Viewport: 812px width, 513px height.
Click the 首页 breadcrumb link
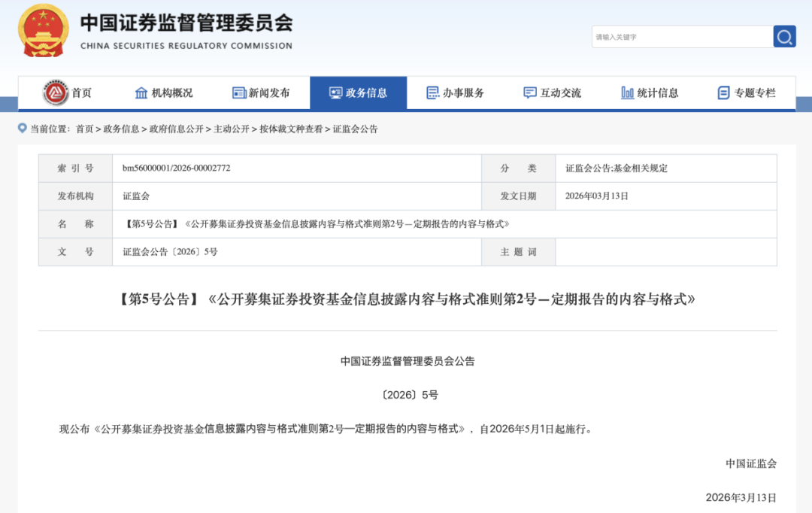(84, 129)
